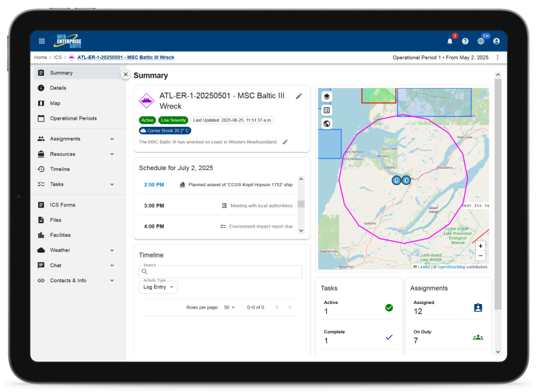Click Home breadcrumb link
Viewport: 538px width, 392px height.
(x=41, y=58)
